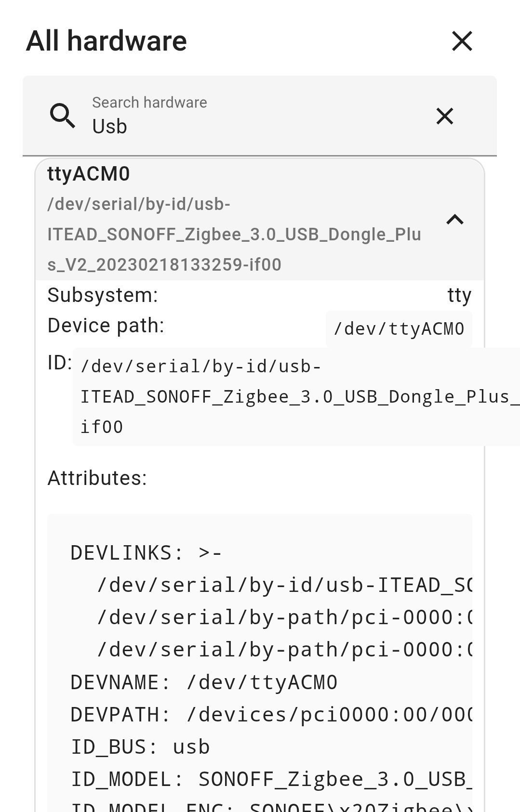Click the DEVNAME attribute line

(204, 682)
